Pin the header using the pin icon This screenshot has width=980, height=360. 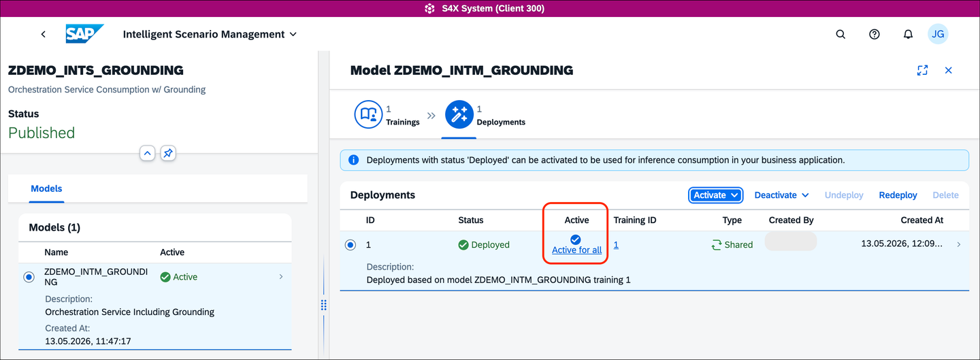(x=168, y=153)
